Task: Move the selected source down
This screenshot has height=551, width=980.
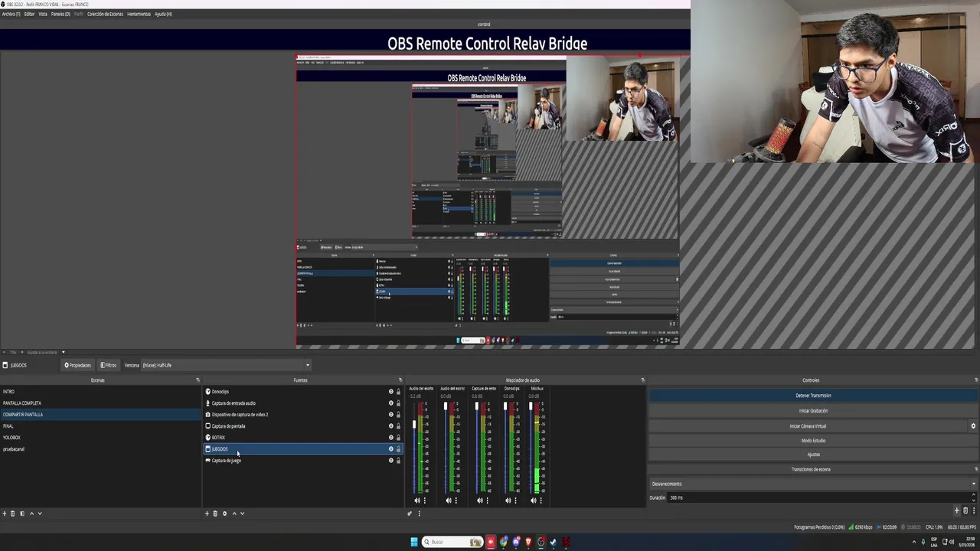Action: point(243,514)
